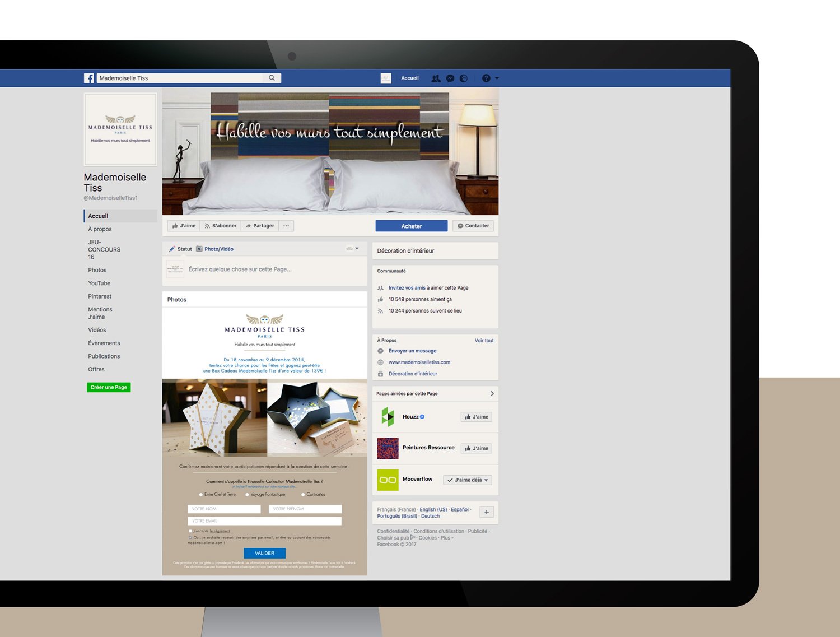Check J'accepte le règlement checkbox

point(190,531)
